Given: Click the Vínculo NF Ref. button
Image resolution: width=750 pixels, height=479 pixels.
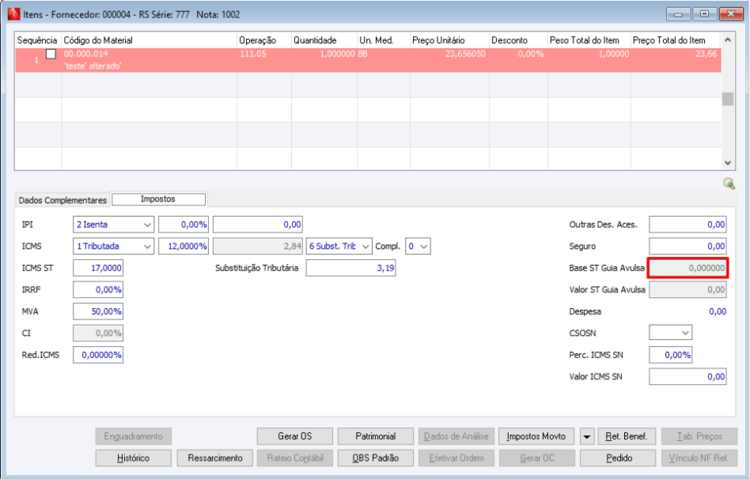Looking at the screenshot, I should (x=699, y=458).
